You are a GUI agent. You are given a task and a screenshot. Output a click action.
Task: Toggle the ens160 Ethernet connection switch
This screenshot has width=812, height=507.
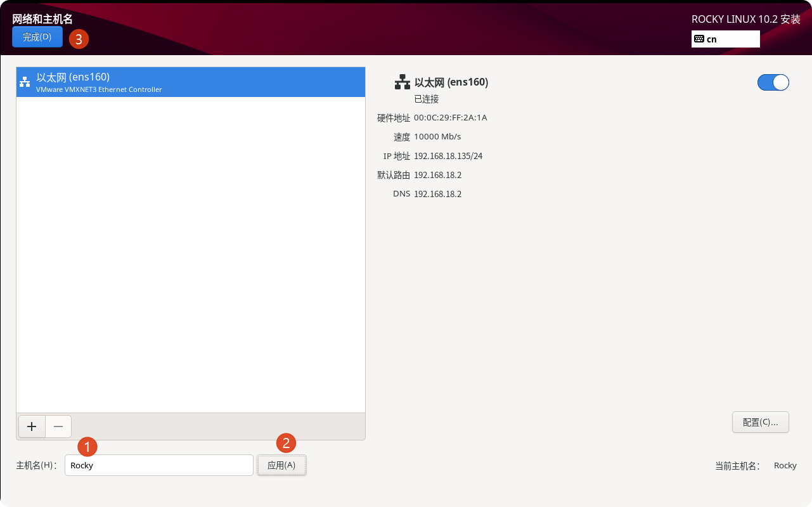pos(773,82)
